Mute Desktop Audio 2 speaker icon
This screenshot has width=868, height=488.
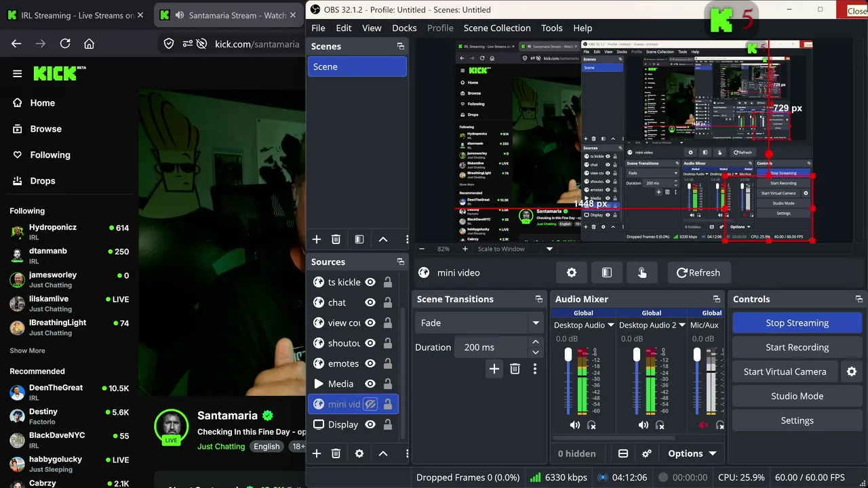click(x=643, y=425)
